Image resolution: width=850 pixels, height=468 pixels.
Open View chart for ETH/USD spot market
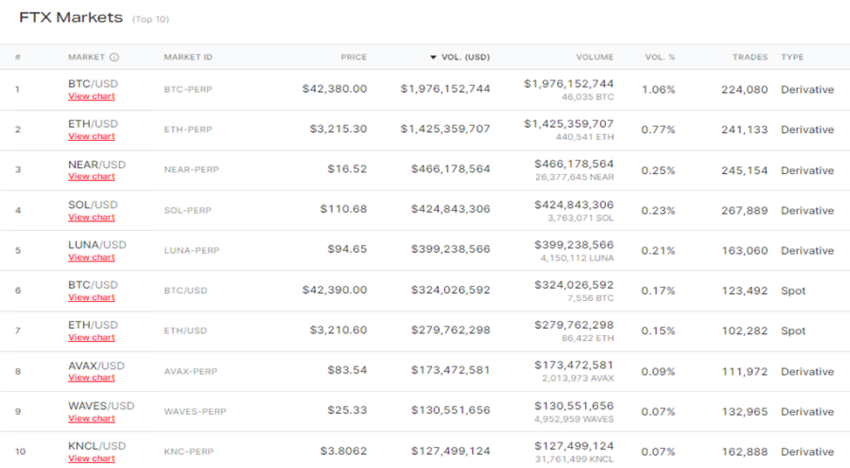[x=91, y=338]
